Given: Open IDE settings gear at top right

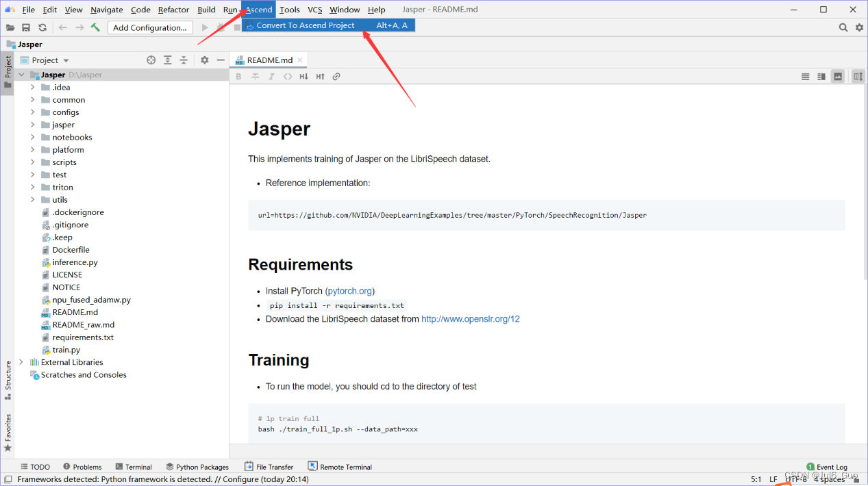Looking at the screenshot, I should tap(860, 27).
